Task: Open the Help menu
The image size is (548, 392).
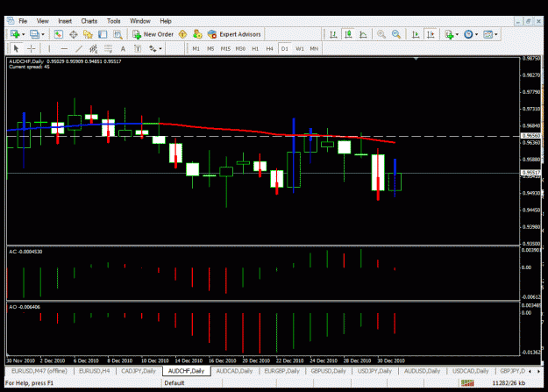Action: (166, 21)
